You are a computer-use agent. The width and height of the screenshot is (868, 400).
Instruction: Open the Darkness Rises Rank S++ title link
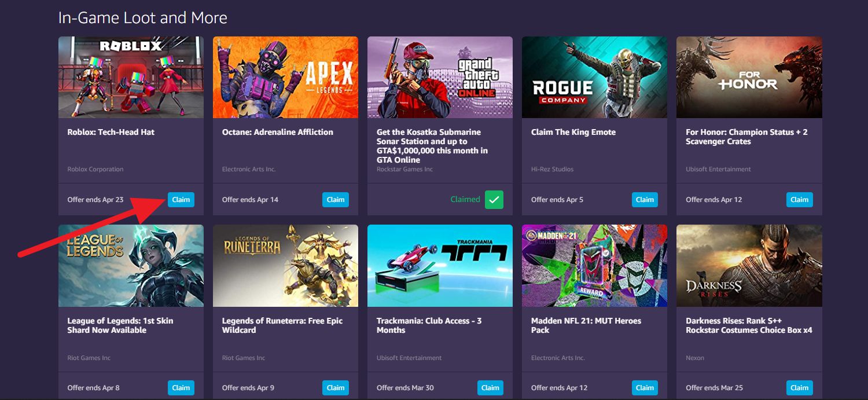click(x=749, y=325)
